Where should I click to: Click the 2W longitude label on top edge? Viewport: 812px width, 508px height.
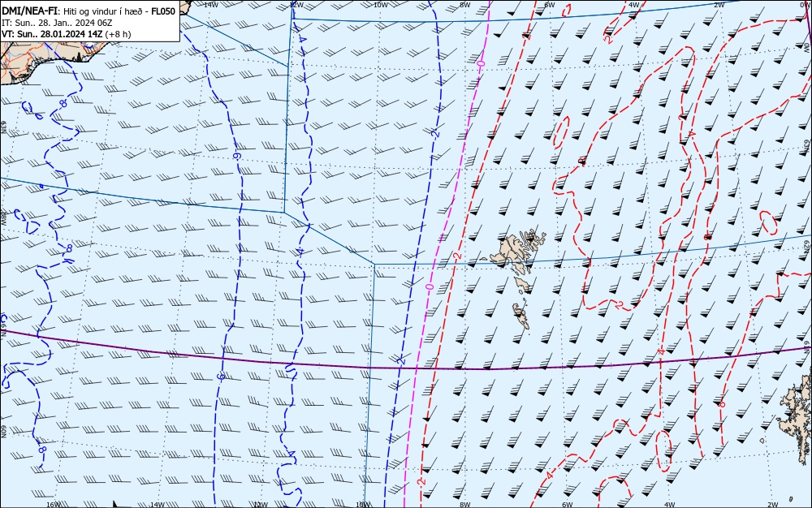719,5
